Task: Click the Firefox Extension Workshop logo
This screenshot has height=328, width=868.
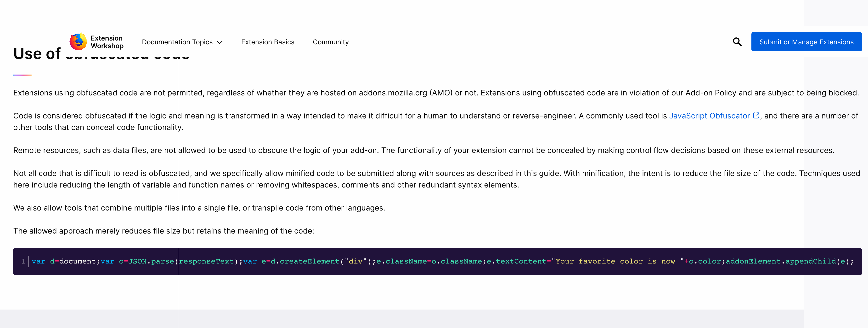Action: pyautogui.click(x=78, y=42)
